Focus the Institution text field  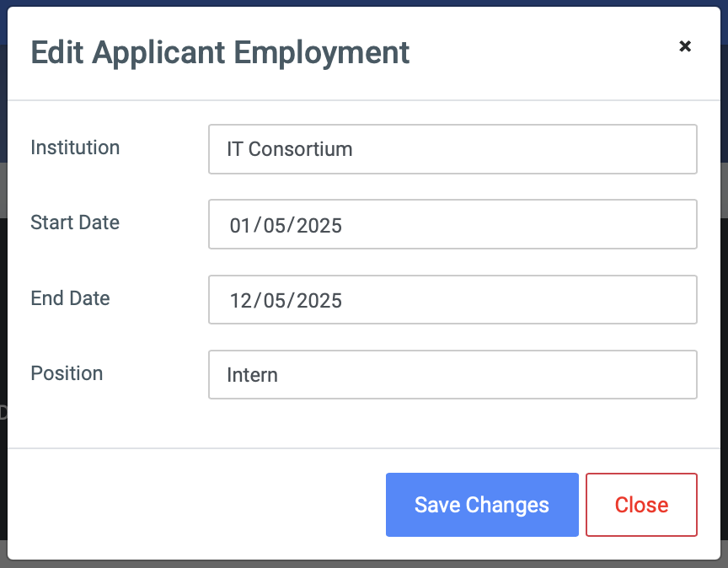[x=452, y=149]
